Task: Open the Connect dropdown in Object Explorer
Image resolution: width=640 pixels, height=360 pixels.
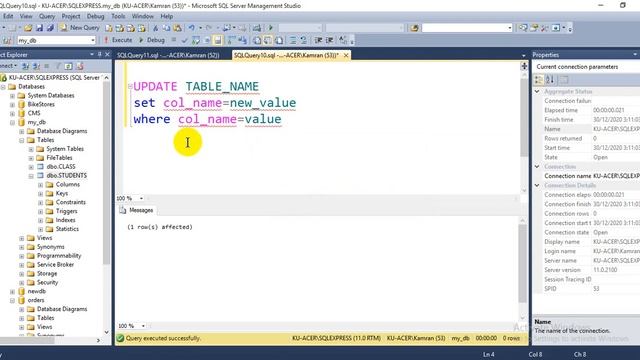Action: 8,66
